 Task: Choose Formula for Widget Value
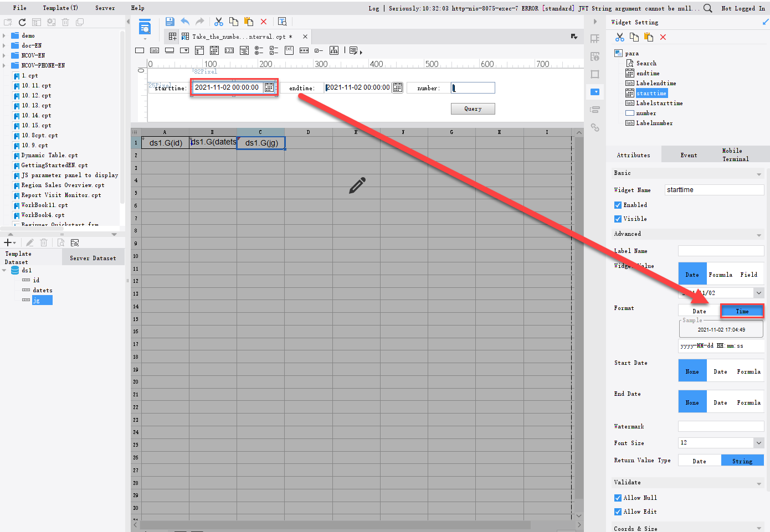(721, 275)
